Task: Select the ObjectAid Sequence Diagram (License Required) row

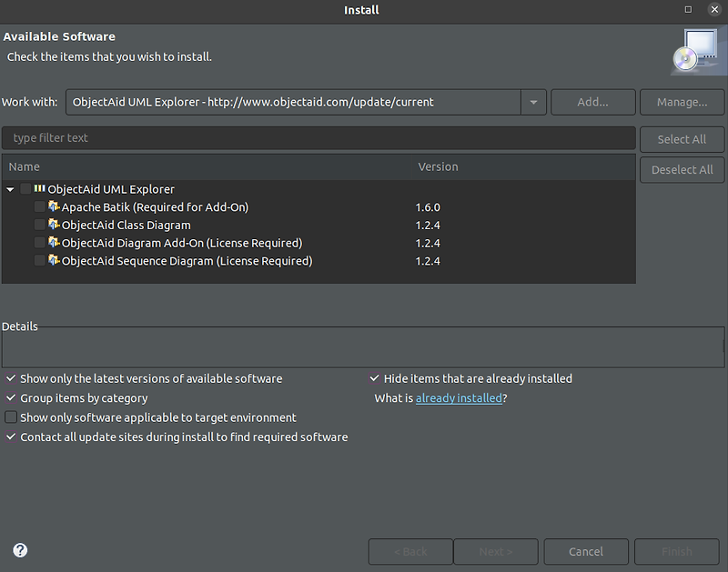Action: coord(318,261)
